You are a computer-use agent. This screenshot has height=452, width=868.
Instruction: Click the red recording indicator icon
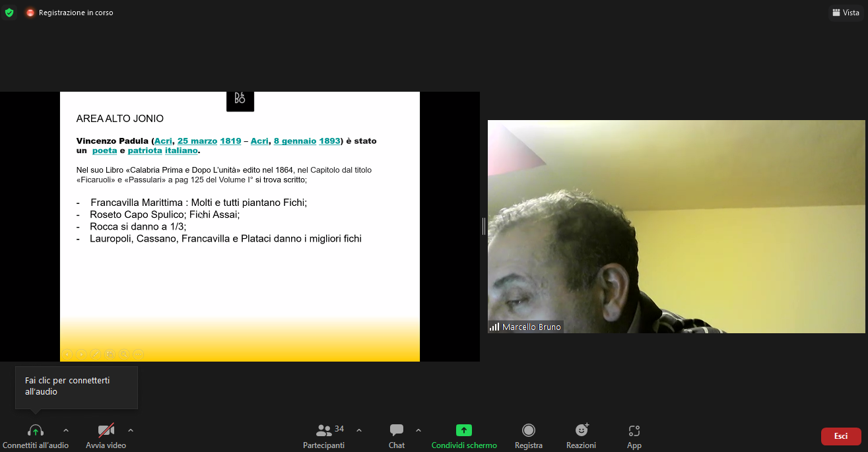[x=30, y=13]
